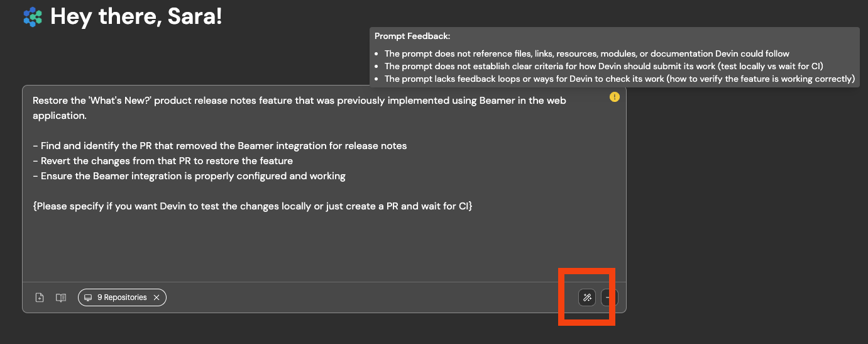Place cursor on 'Find and identify the PR' line

point(220,146)
